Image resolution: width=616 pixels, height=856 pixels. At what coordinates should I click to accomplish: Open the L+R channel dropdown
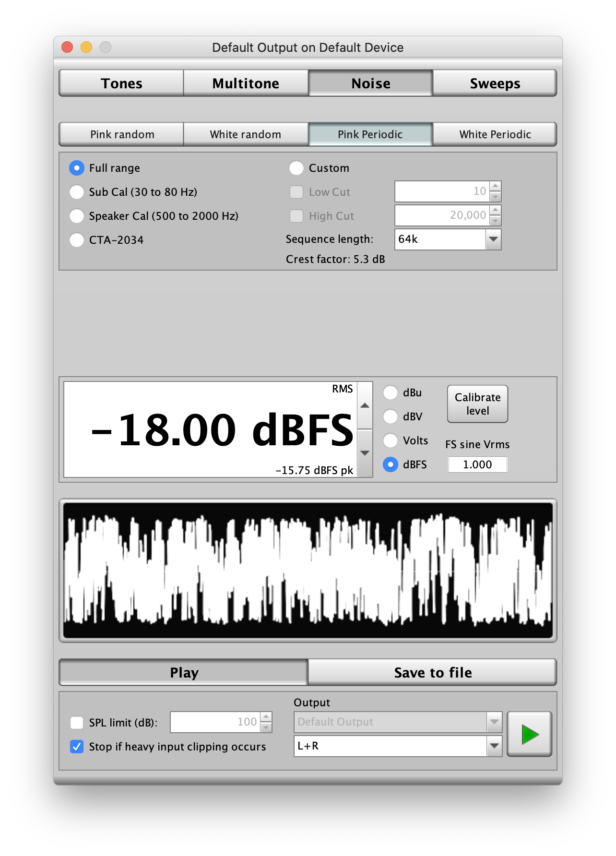tap(398, 746)
